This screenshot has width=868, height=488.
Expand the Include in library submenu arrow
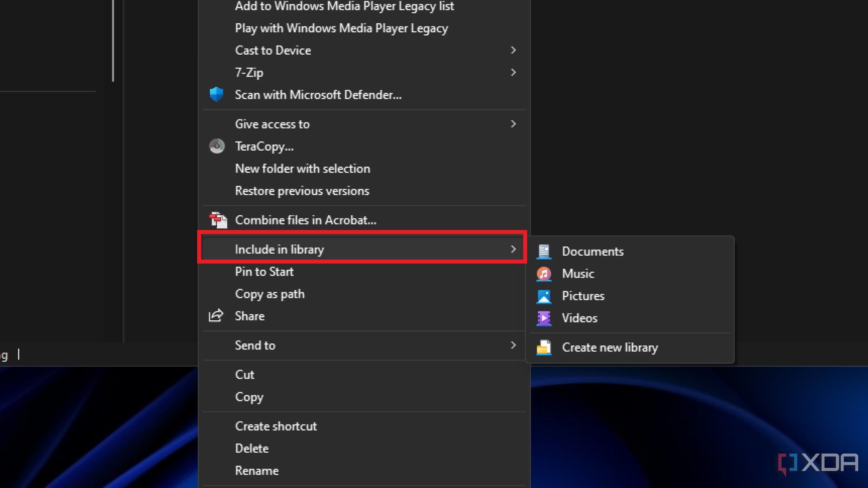coord(513,249)
